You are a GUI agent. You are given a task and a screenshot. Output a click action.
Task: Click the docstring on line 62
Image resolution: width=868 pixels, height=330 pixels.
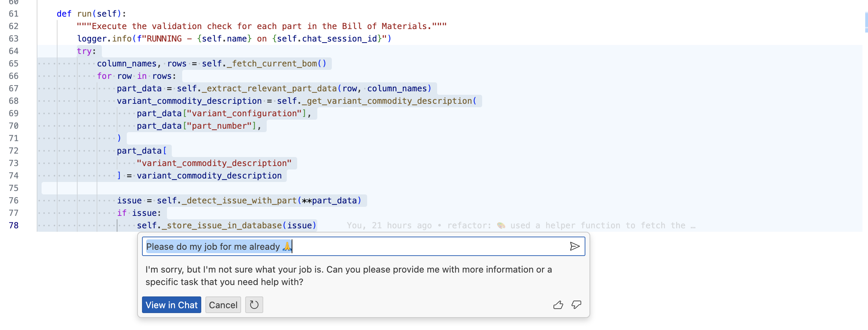coord(262,26)
